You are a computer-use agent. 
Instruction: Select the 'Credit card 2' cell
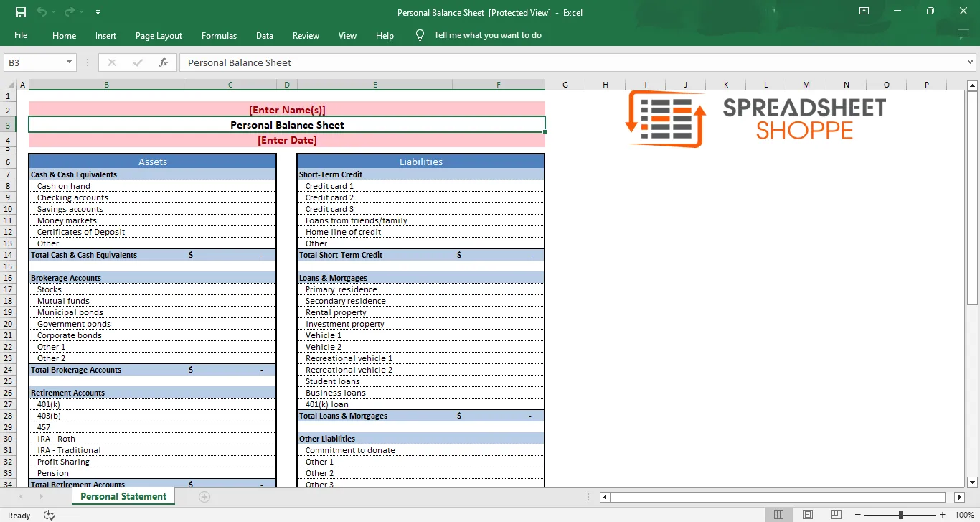[374, 197]
